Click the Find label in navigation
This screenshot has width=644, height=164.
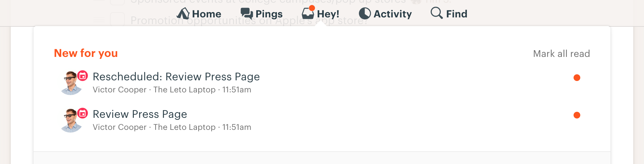tap(457, 14)
